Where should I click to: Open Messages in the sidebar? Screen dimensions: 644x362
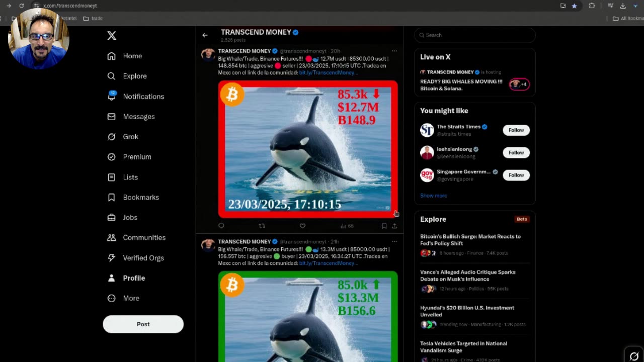[131, 116]
